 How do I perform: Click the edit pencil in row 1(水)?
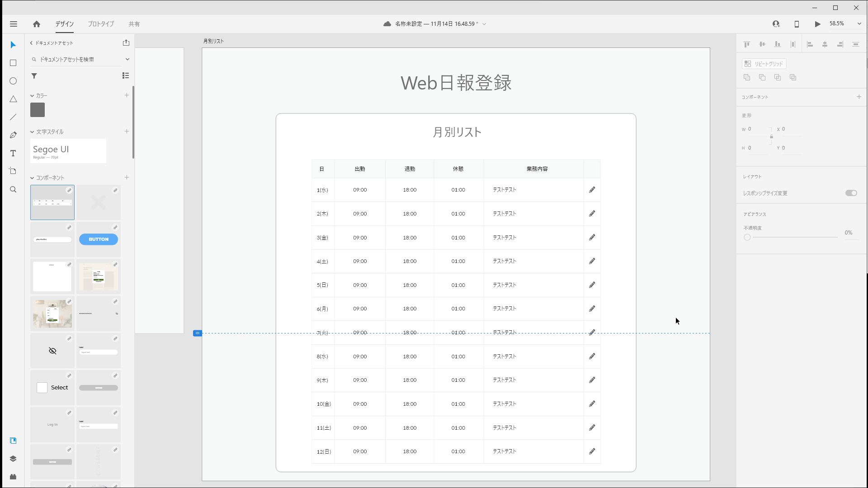point(592,190)
